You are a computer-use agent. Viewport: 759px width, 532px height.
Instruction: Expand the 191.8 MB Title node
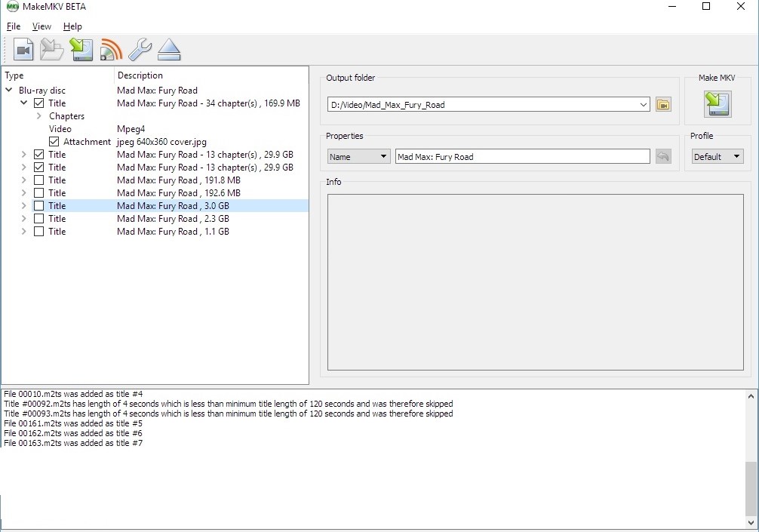pyautogui.click(x=23, y=180)
